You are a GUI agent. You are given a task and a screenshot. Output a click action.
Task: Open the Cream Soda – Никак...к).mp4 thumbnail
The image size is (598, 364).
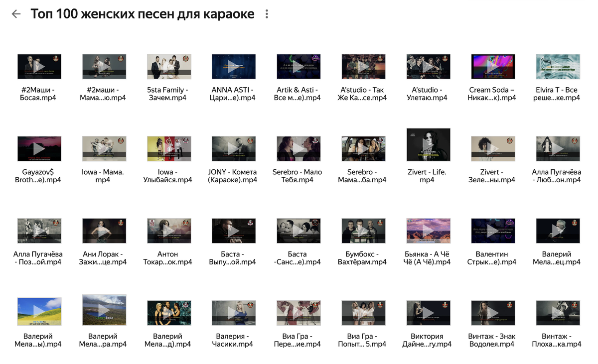pyautogui.click(x=493, y=67)
